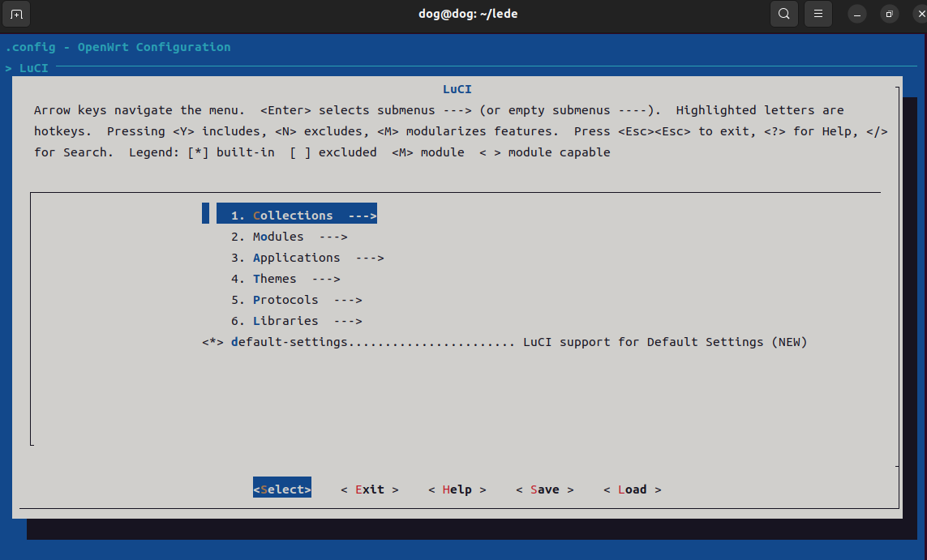This screenshot has width=927, height=560.
Task: Open the Libraries submenu
Action: click(296, 321)
